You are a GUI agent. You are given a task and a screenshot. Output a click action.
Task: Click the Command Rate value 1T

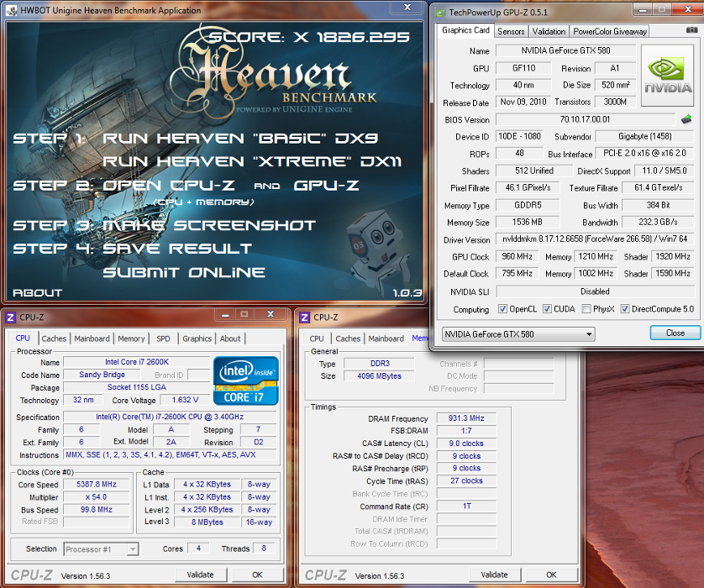click(466, 507)
